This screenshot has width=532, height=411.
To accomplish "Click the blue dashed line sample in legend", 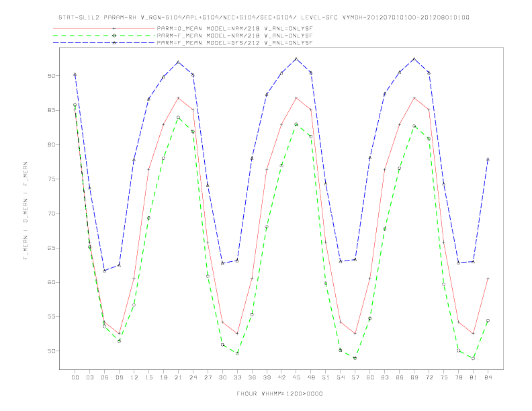I will point(104,43).
